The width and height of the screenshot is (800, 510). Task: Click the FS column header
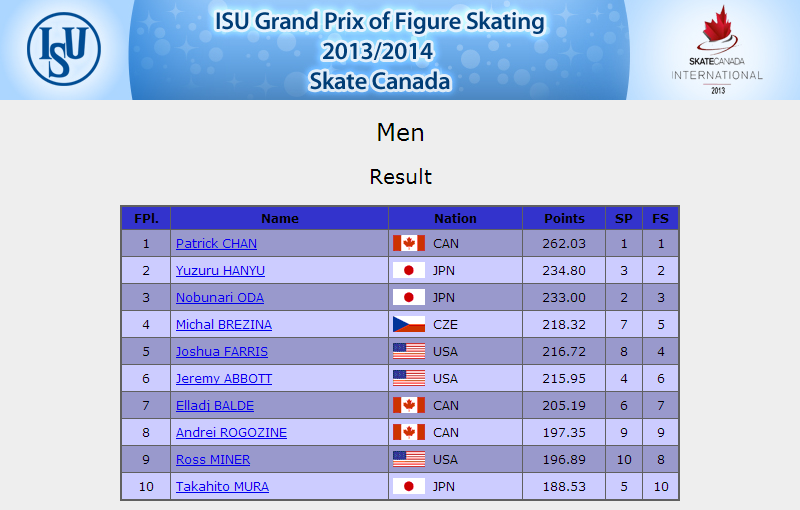coord(660,218)
